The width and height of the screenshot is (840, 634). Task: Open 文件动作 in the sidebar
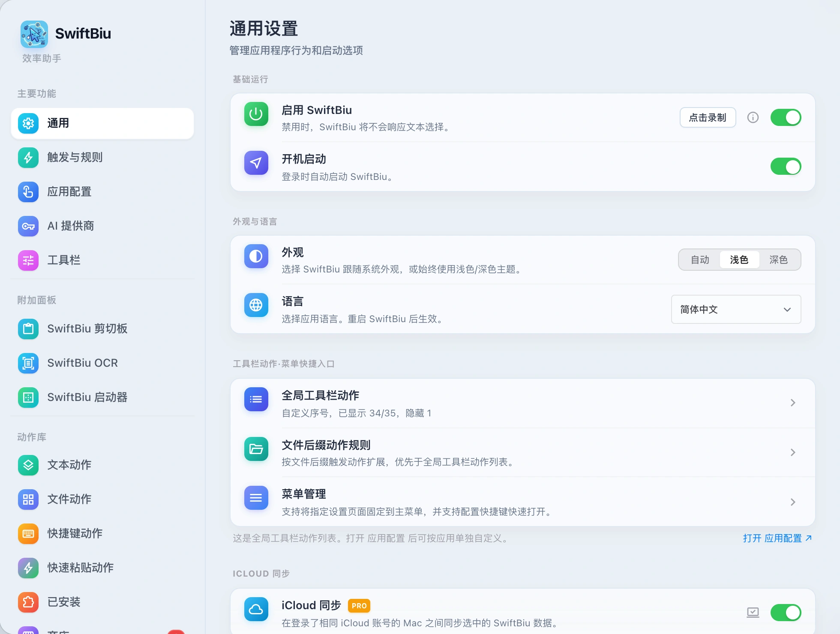point(102,499)
